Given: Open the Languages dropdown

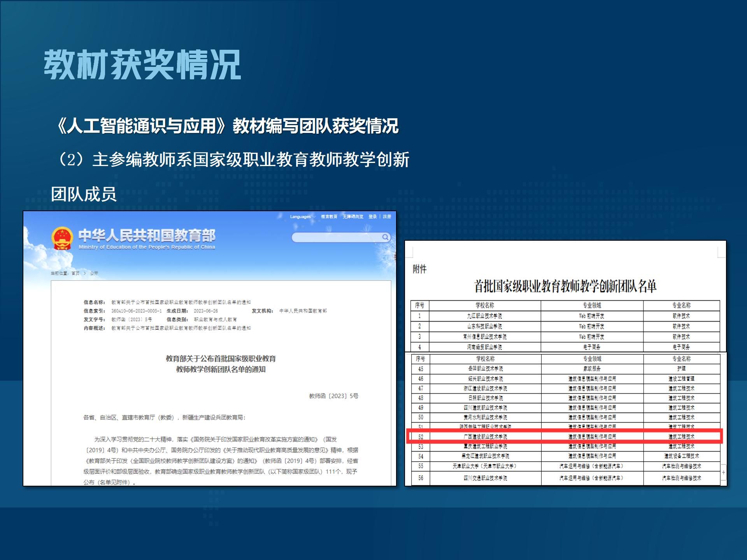Looking at the screenshot, I should (302, 217).
